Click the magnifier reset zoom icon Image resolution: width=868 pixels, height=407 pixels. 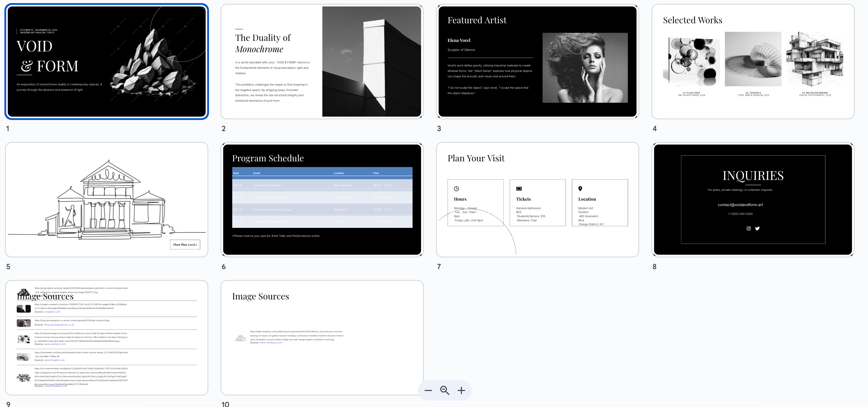pyautogui.click(x=445, y=390)
